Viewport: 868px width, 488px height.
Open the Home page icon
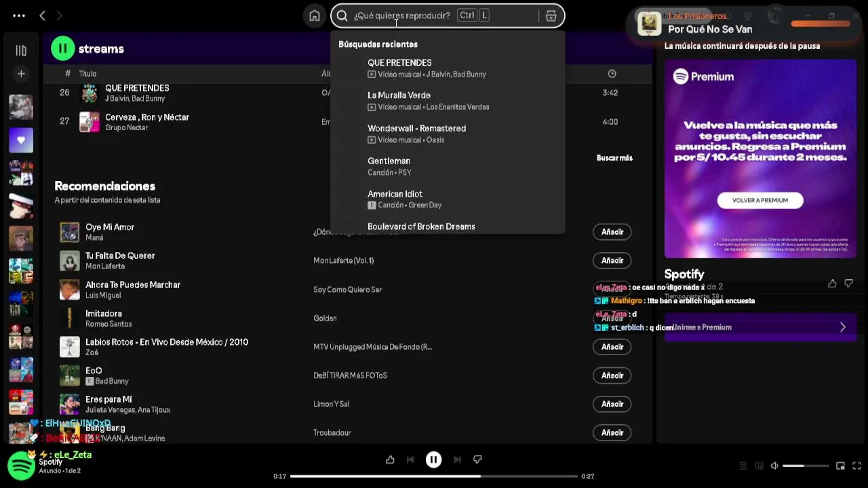[315, 16]
